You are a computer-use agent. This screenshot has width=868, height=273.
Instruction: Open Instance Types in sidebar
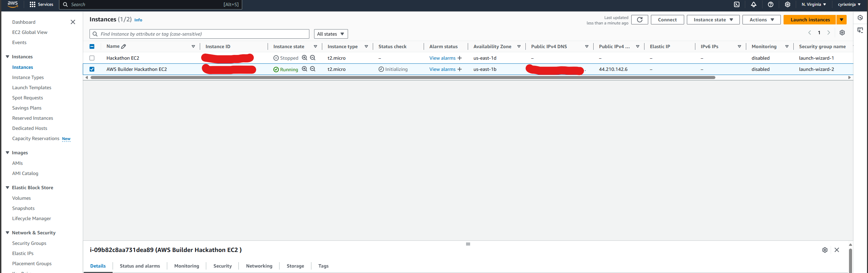[28, 77]
